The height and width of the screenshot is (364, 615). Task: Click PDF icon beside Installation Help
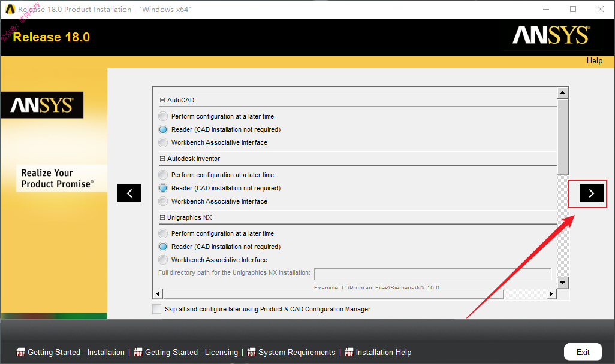[x=349, y=352]
